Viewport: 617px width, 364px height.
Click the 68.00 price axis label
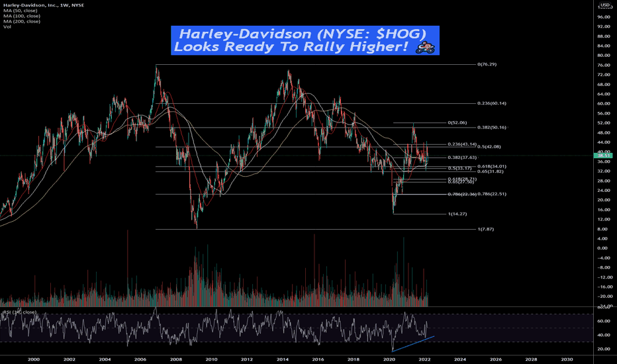pyautogui.click(x=603, y=84)
